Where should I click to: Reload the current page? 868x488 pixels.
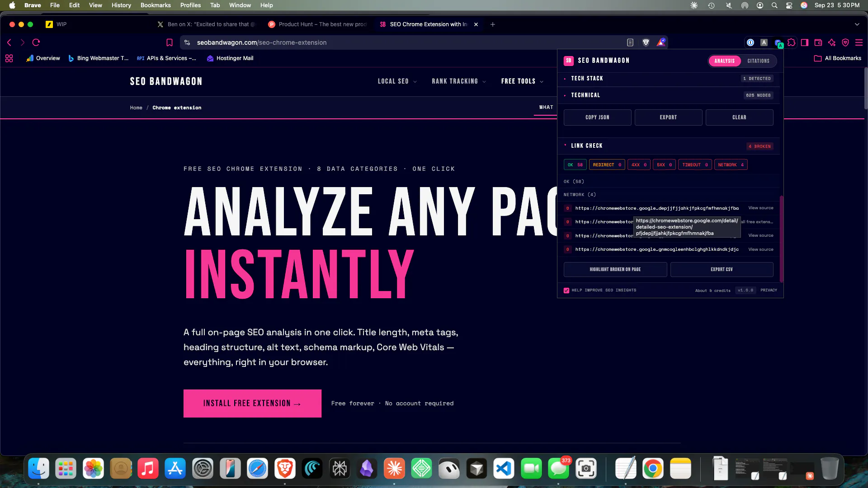[x=36, y=42]
